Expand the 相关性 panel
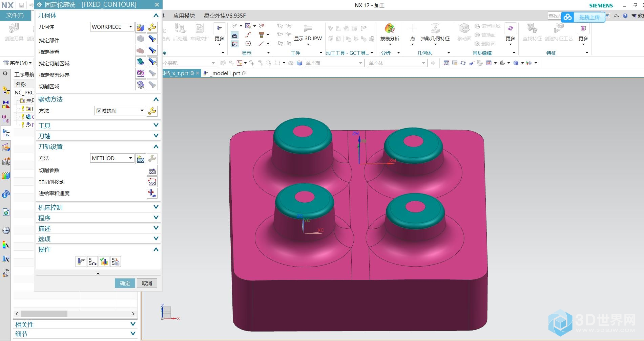The image size is (644, 341). 75,324
